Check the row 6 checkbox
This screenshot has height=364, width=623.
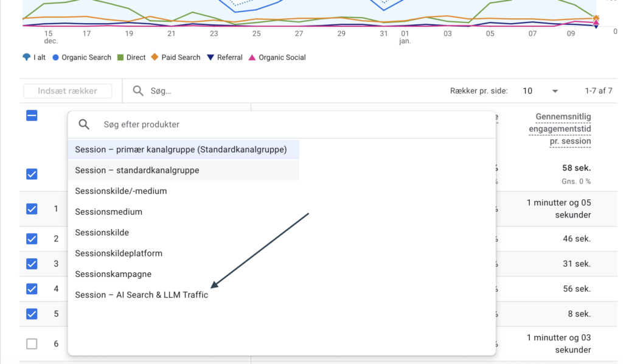tap(32, 344)
